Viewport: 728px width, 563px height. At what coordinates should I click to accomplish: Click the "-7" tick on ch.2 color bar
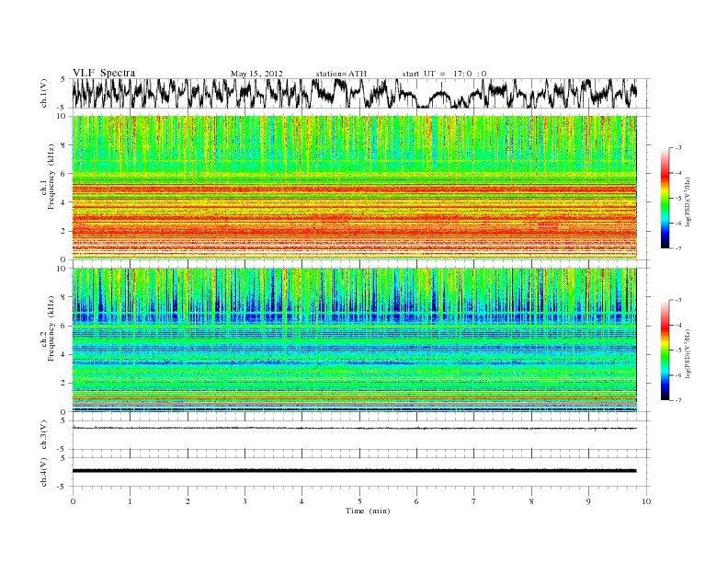coord(678,400)
